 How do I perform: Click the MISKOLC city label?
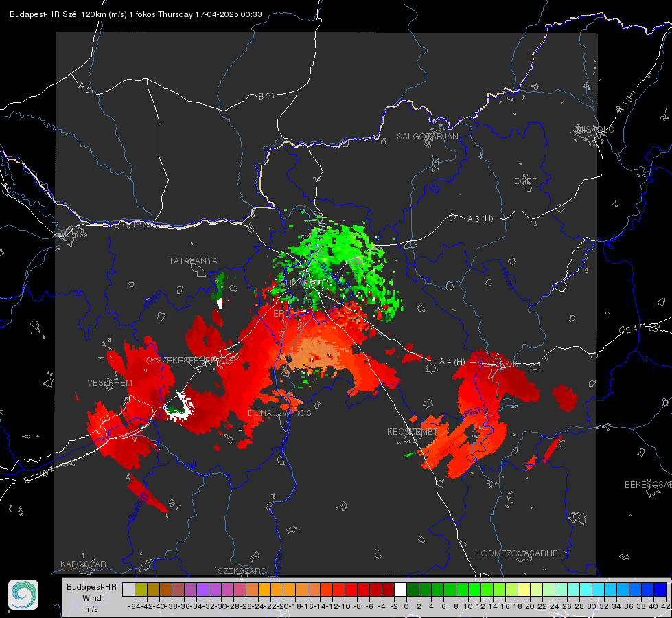(x=595, y=129)
